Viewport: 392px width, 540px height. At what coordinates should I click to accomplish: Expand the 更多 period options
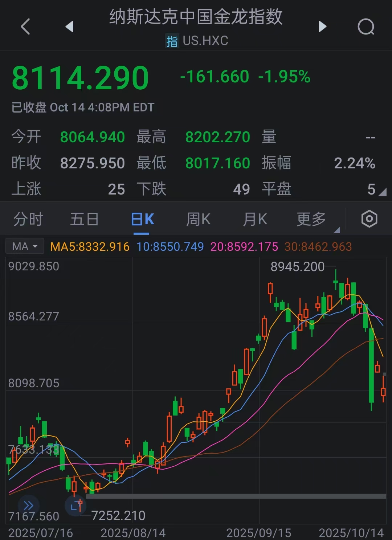pyautogui.click(x=311, y=219)
